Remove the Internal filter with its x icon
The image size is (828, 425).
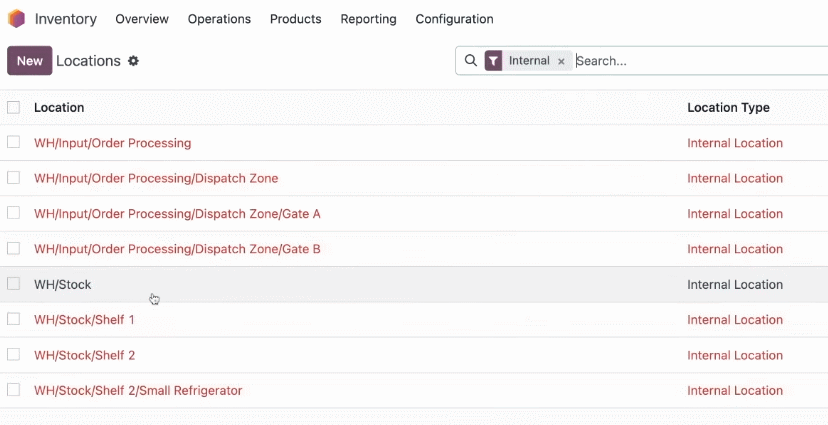click(561, 61)
